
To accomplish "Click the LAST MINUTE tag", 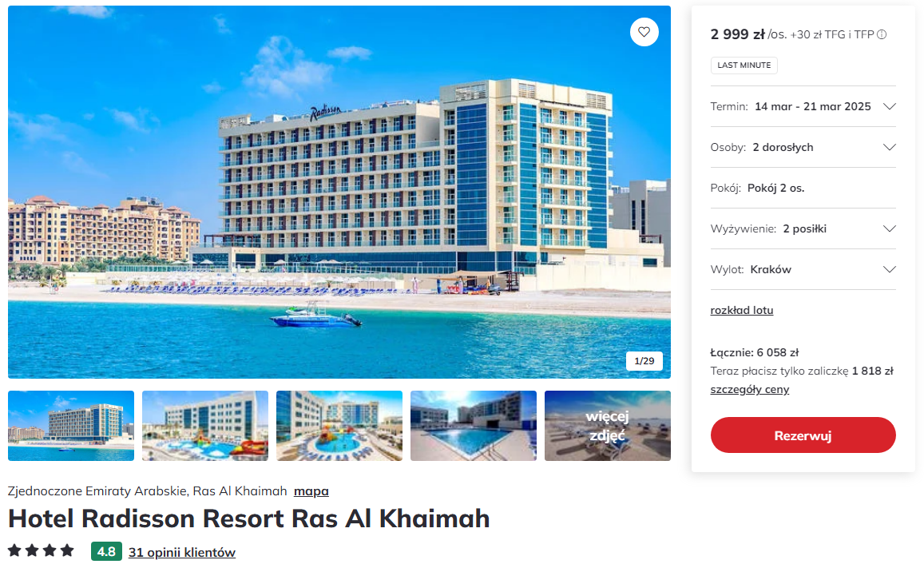I will tap(744, 66).
